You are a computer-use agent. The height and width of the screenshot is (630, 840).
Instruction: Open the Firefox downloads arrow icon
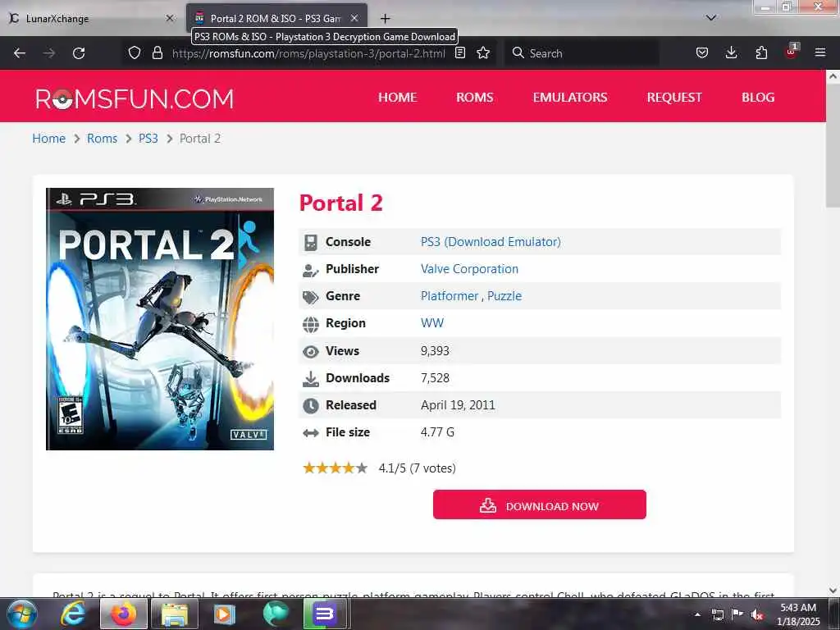coord(731,53)
